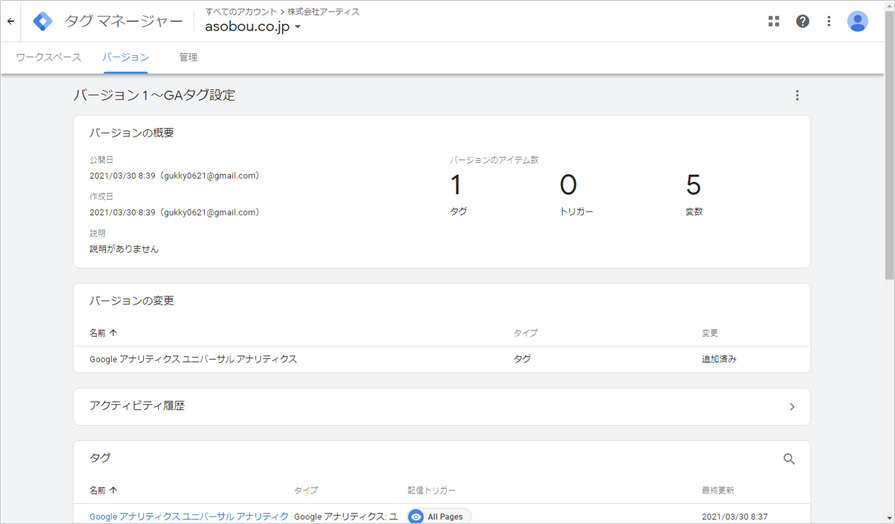The height and width of the screenshot is (524, 895).
Task: Click the トリガー count number 0
Action: click(568, 184)
